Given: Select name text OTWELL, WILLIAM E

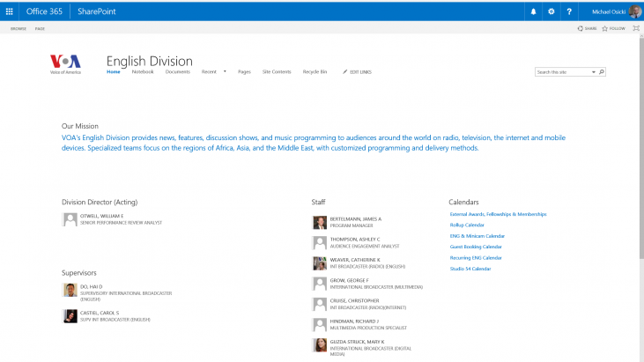Looking at the screenshot, I should pyautogui.click(x=101, y=216).
